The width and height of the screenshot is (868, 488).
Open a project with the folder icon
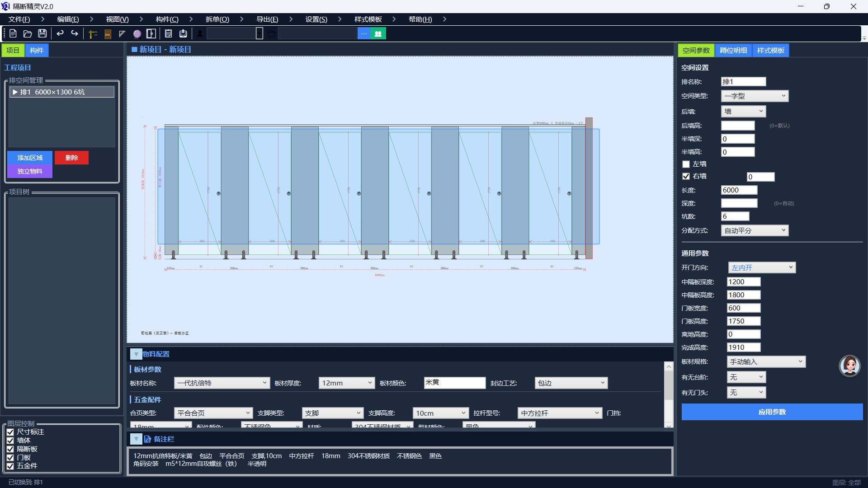28,33
